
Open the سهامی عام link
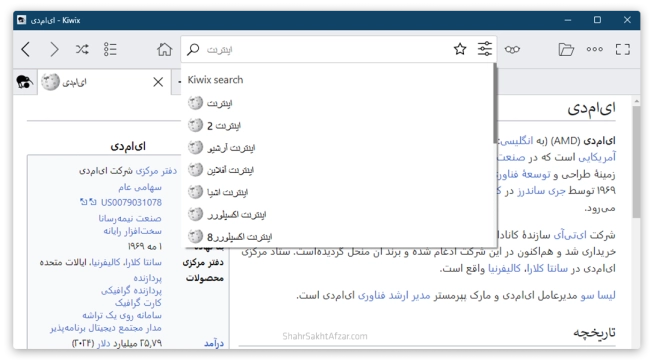pos(140,187)
